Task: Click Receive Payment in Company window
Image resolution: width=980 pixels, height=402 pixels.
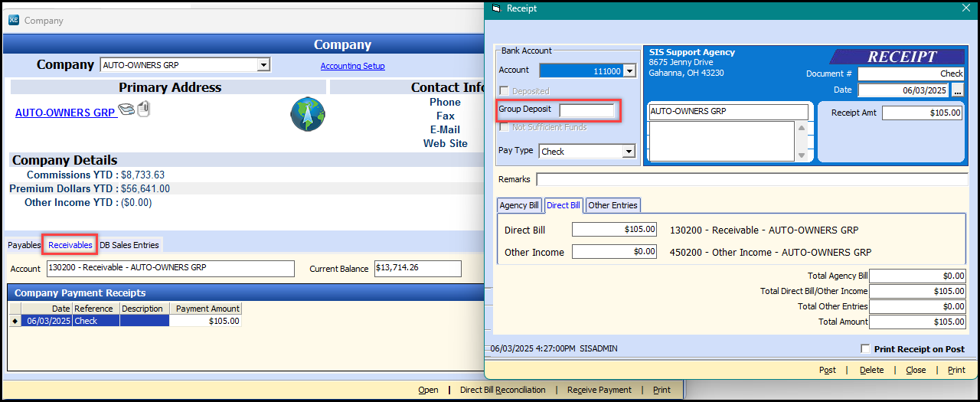Action: (x=599, y=390)
